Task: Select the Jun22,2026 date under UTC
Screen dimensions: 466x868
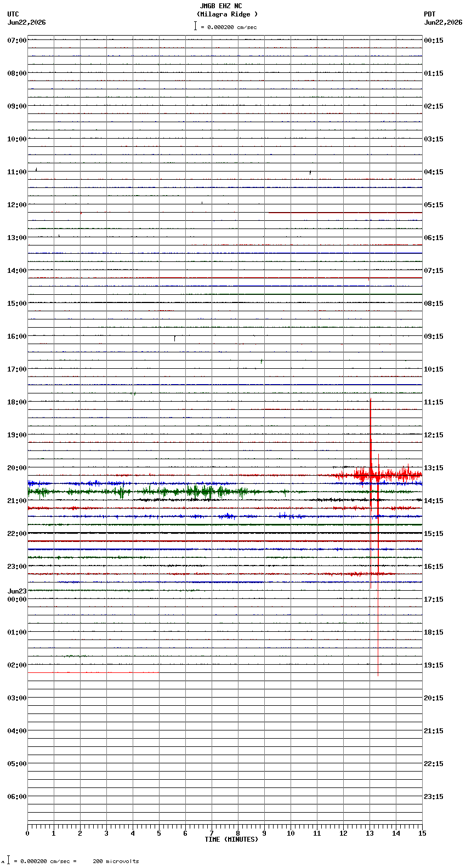Action: (x=27, y=22)
